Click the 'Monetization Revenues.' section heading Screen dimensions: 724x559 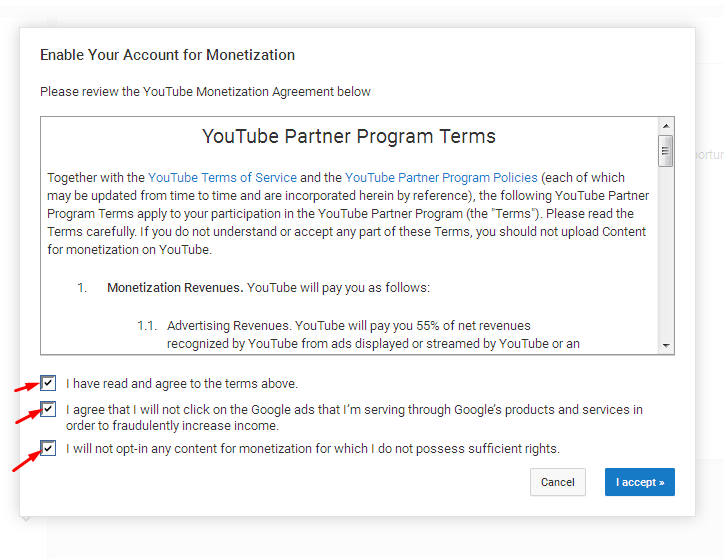tap(175, 288)
